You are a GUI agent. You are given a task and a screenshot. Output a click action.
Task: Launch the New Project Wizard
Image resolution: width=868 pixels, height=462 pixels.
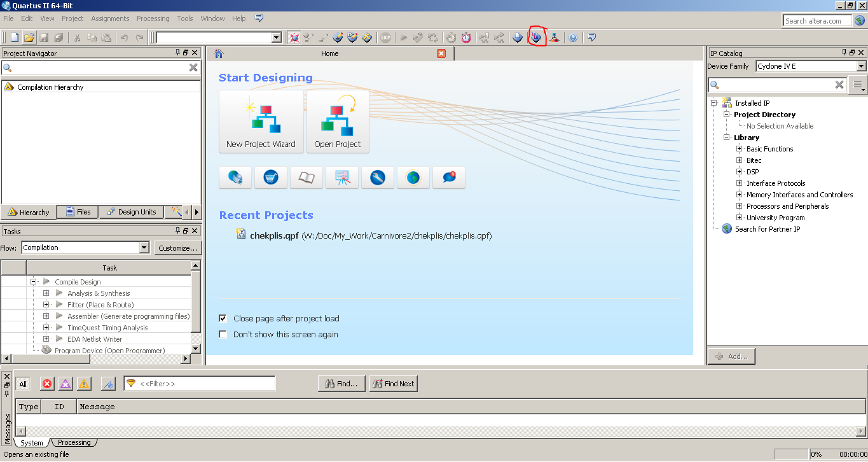(261, 122)
